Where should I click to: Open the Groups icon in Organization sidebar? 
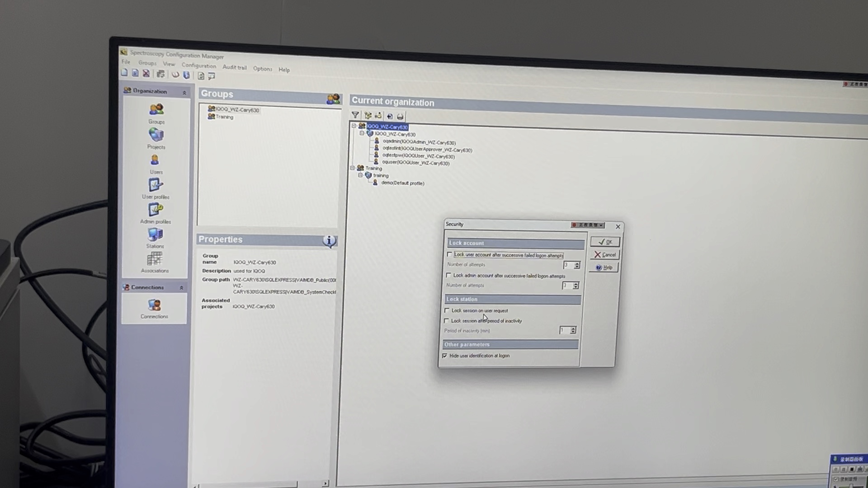click(x=156, y=110)
